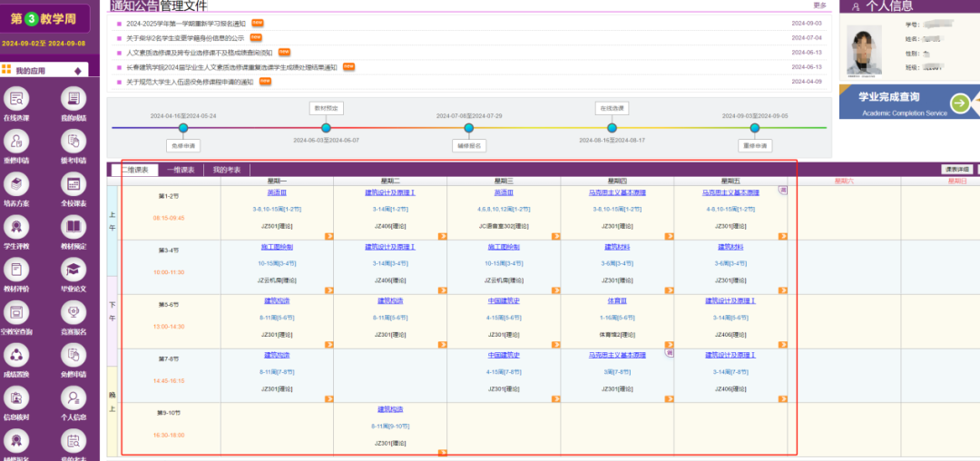Viewport: 980px width, 461px height.
Task: Expand orange arrow in Thursday 第5-6节 体育Ⅲ cell
Action: [x=669, y=344]
